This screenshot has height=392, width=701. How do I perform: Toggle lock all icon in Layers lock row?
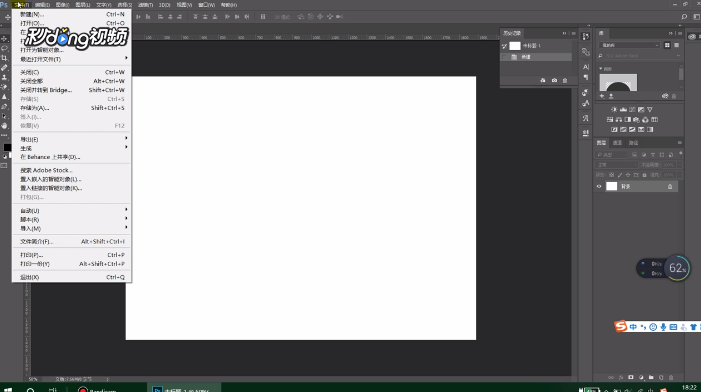tap(644, 175)
